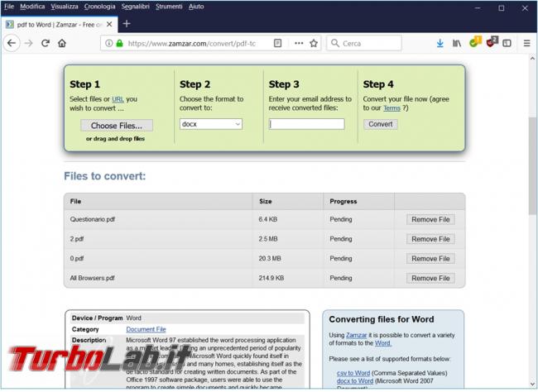This screenshot has width=538, height=392.
Task: Open the Modifica menu
Action: 32,7
